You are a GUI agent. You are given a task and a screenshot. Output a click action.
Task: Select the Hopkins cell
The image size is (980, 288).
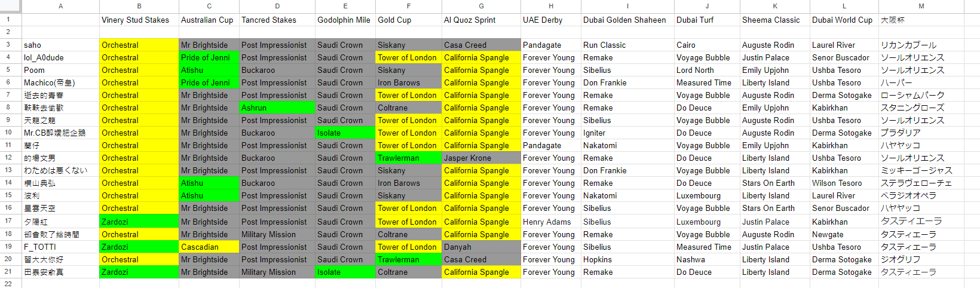(627, 259)
